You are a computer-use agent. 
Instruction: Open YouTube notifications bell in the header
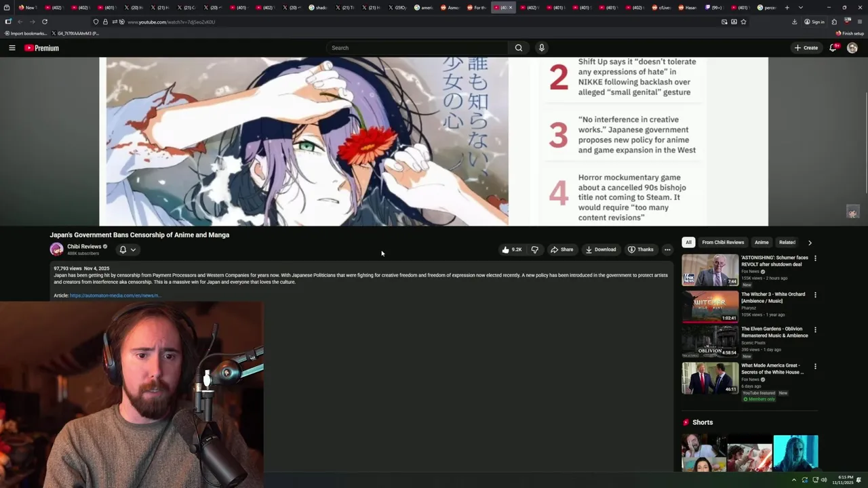[x=833, y=48]
